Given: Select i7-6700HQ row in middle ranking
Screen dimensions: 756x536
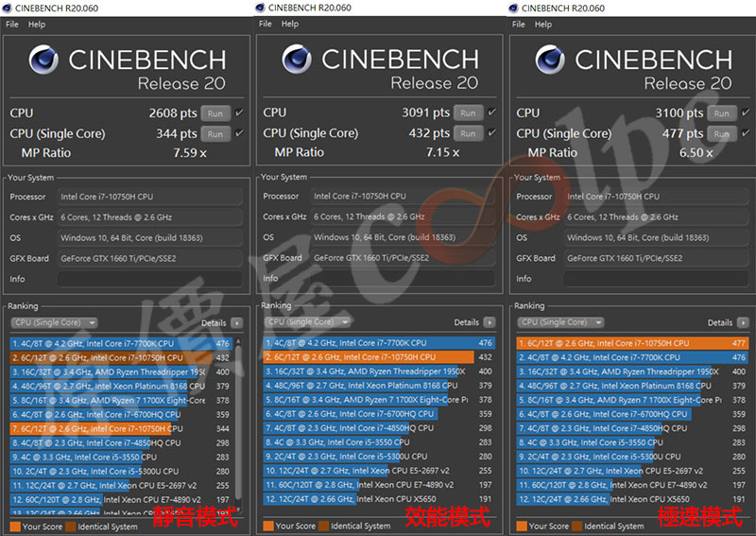Looking at the screenshot, I should [379, 414].
